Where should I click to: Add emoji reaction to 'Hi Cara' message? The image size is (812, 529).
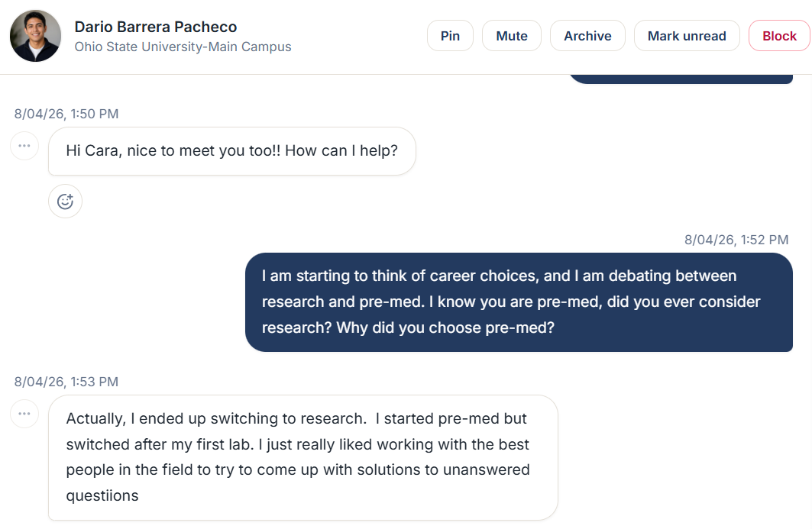pos(65,202)
